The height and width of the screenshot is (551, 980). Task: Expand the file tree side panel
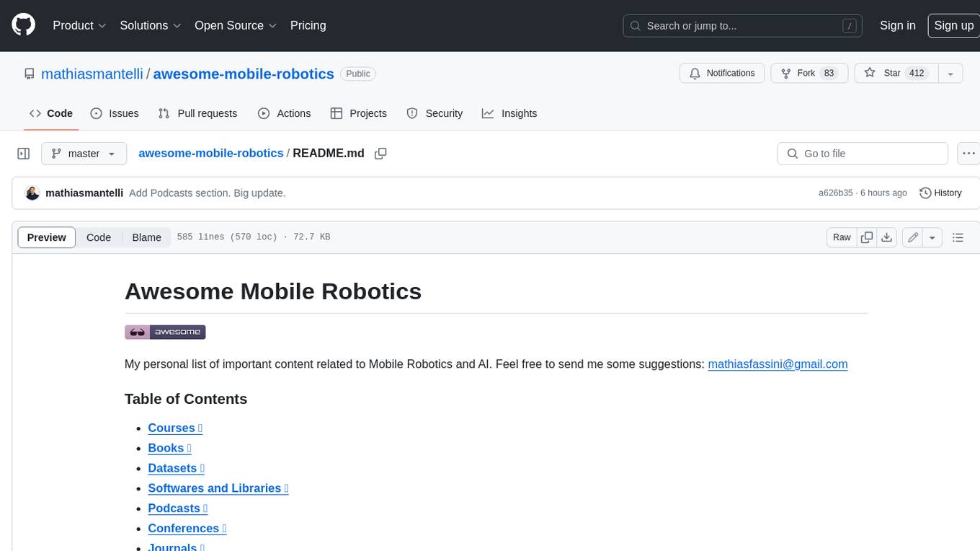pyautogui.click(x=24, y=154)
